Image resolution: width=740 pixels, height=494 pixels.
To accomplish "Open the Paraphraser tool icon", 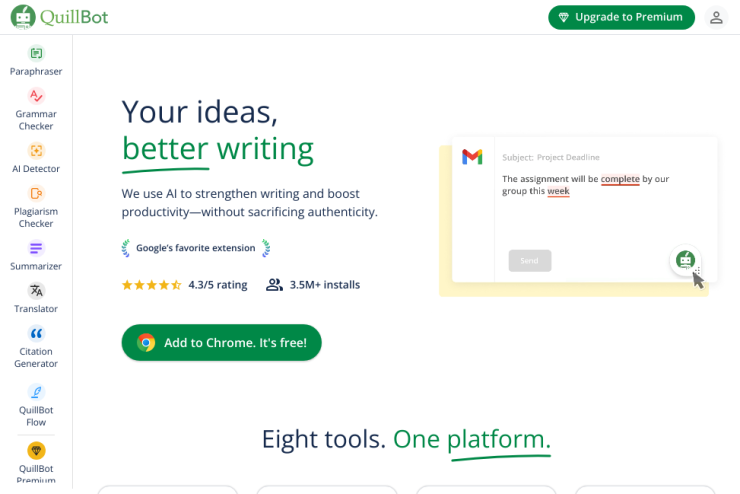I will tap(36, 53).
